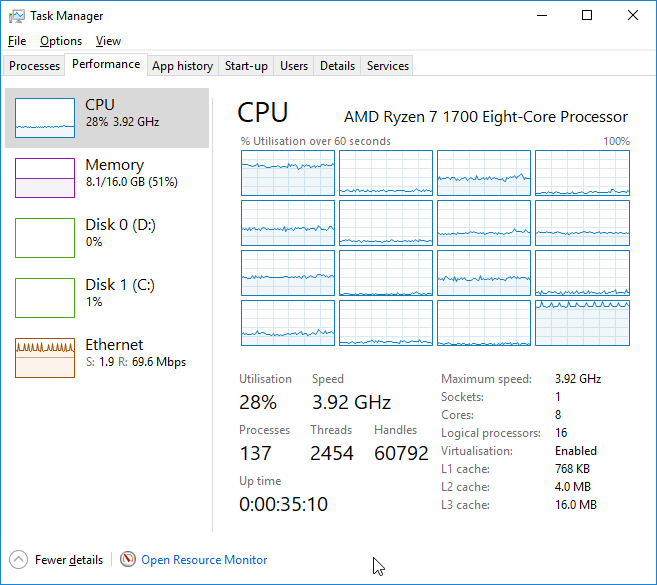
Task: Switch to the Processes tab
Action: click(x=34, y=66)
